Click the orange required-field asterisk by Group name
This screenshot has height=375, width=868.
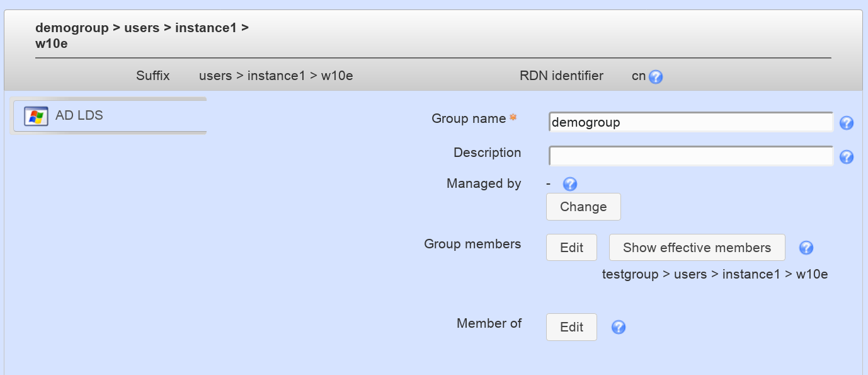[513, 117]
